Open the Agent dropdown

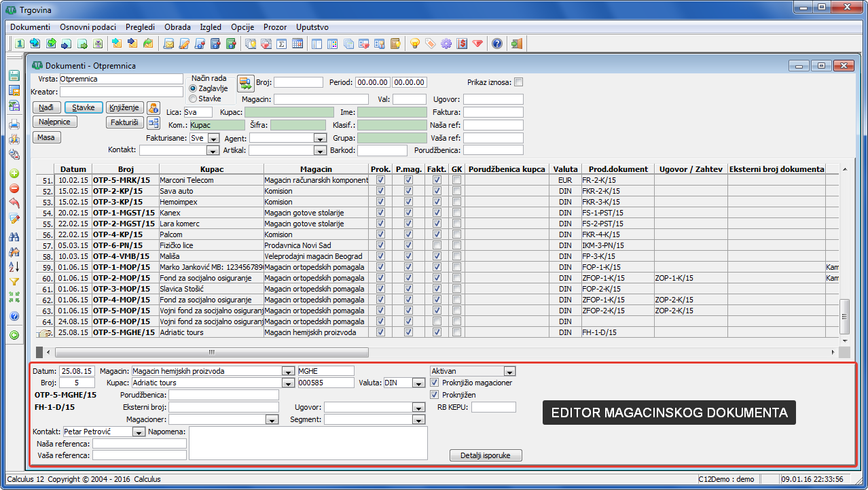pyautogui.click(x=321, y=138)
